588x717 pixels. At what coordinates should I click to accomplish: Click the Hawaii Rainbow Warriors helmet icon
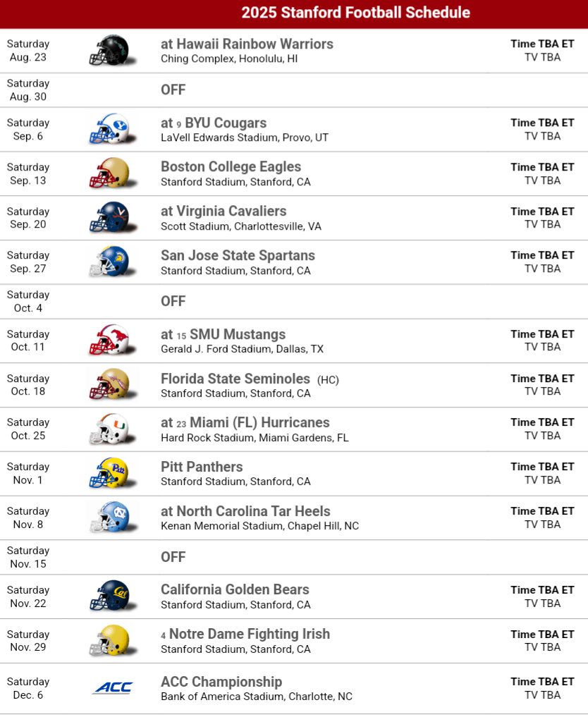point(109,51)
